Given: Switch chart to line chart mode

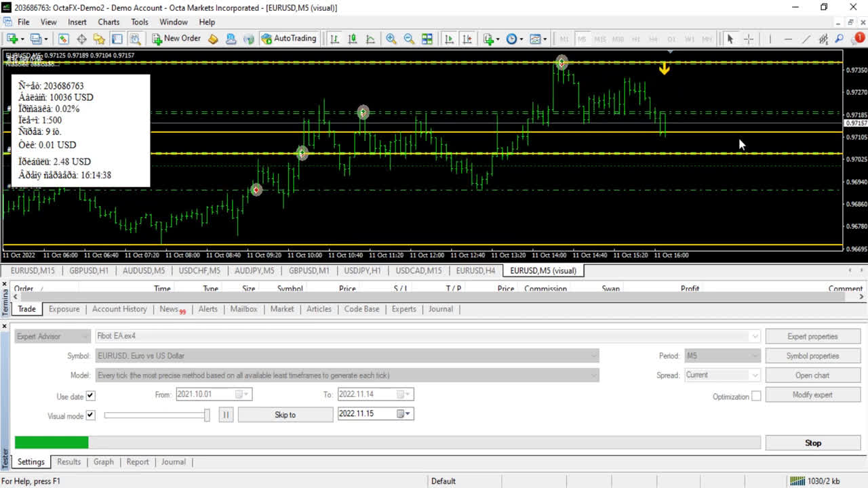Looking at the screenshot, I should 370,39.
